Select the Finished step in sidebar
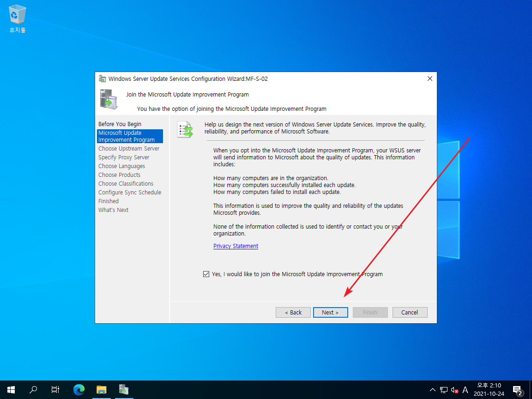This screenshot has height=399, width=532. click(x=109, y=201)
